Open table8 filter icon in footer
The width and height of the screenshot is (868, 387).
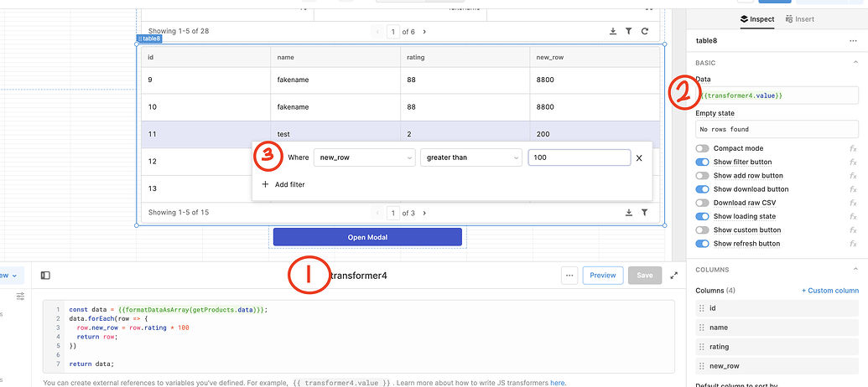[x=645, y=212]
